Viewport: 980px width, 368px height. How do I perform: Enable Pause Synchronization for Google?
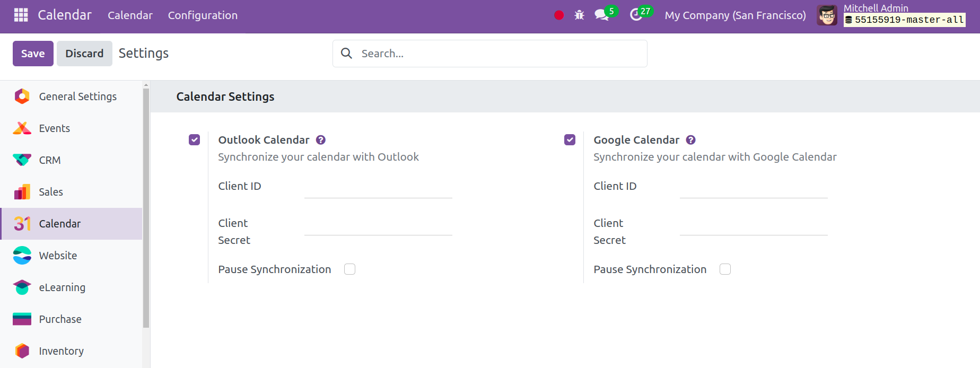point(725,269)
